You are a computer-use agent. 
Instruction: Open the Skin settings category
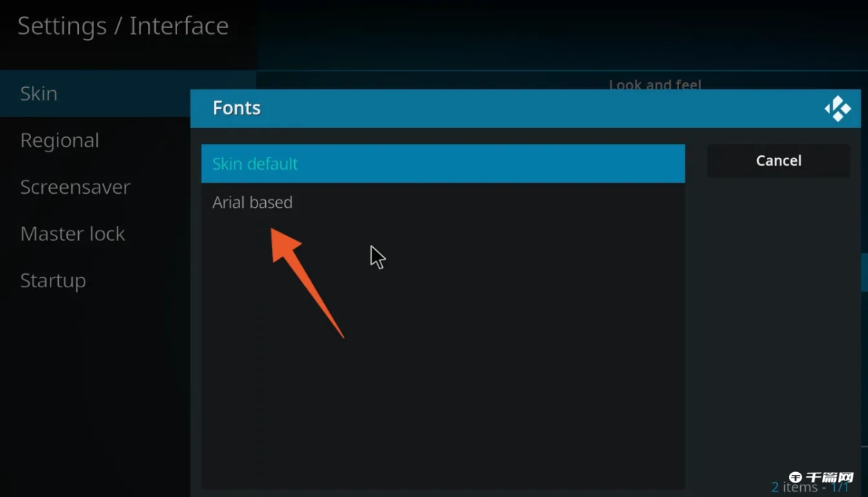click(39, 93)
